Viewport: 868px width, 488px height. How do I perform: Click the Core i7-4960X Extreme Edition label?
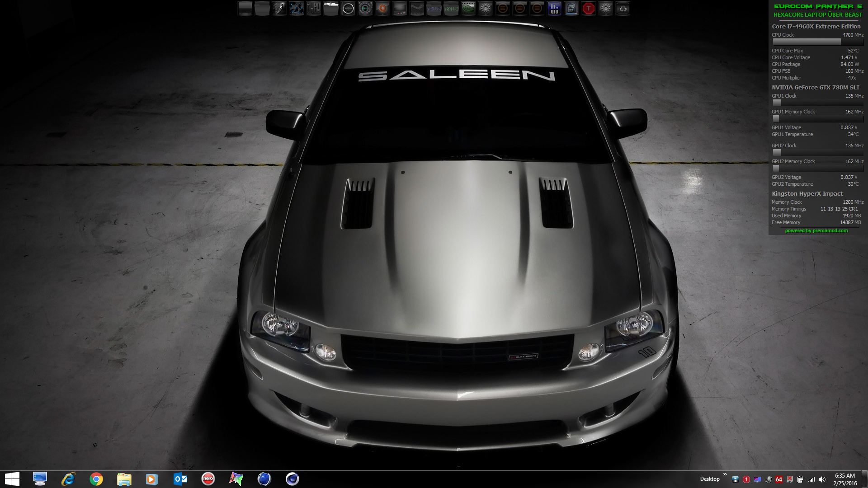tap(816, 26)
